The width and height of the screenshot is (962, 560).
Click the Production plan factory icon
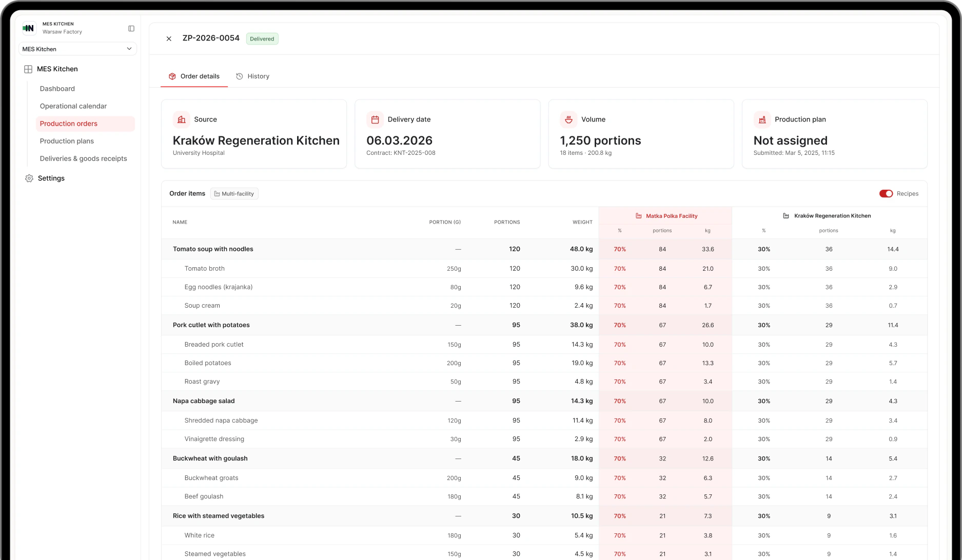[762, 119]
